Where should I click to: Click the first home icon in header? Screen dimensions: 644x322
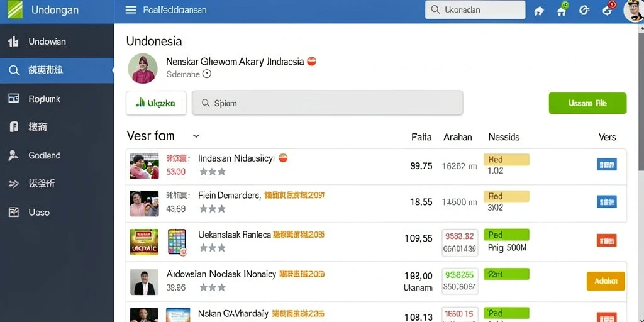point(539,11)
